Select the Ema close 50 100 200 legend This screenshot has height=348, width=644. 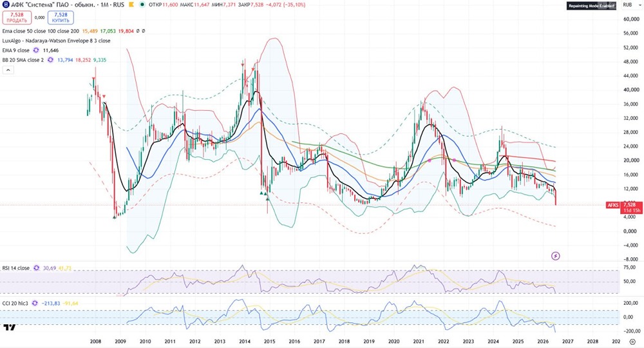coord(41,31)
